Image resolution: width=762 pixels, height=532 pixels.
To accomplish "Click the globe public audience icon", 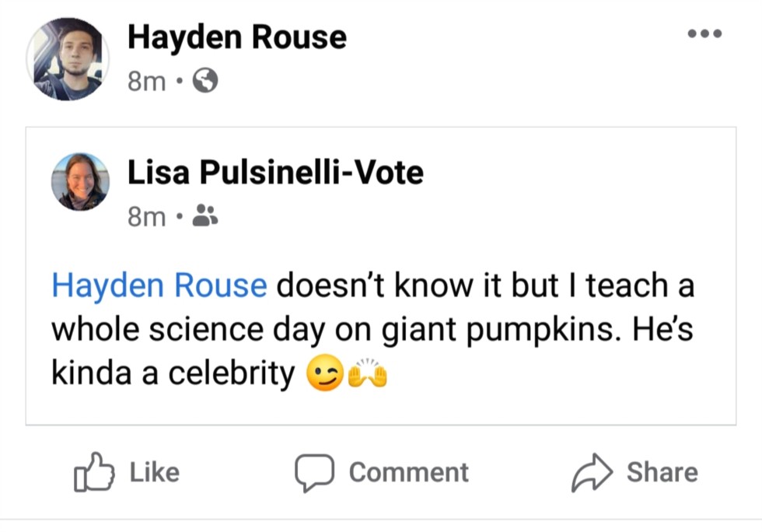I will pos(204,80).
